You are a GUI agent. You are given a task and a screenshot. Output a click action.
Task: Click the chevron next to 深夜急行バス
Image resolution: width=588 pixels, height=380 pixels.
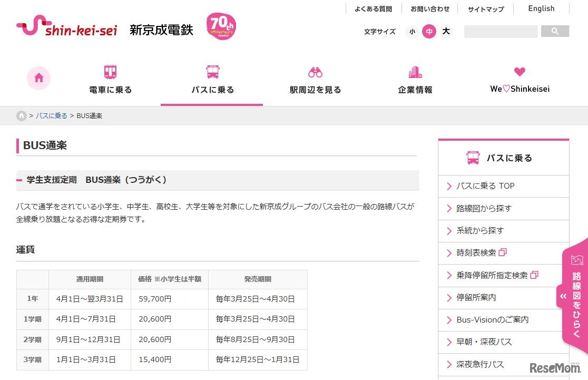(449, 364)
